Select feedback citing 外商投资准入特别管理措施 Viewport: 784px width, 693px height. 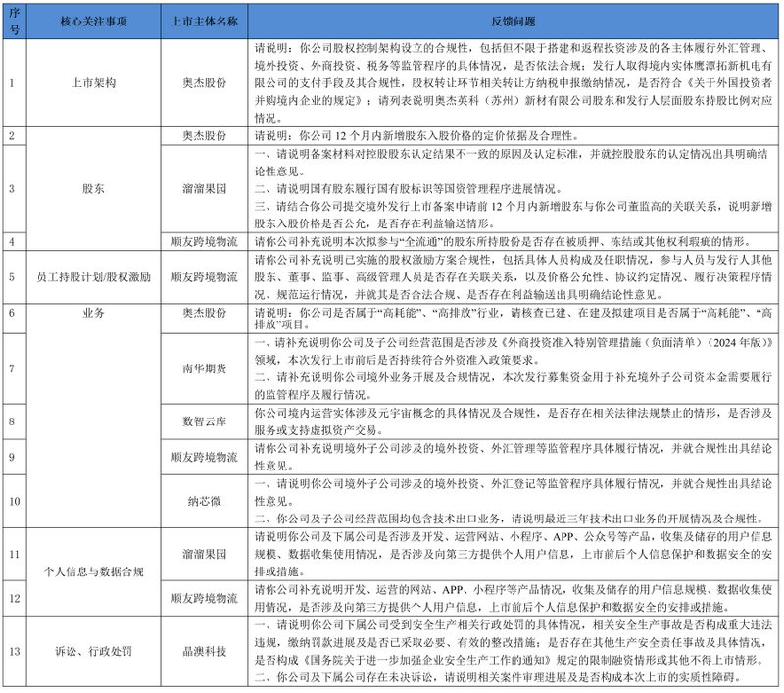[513, 369]
